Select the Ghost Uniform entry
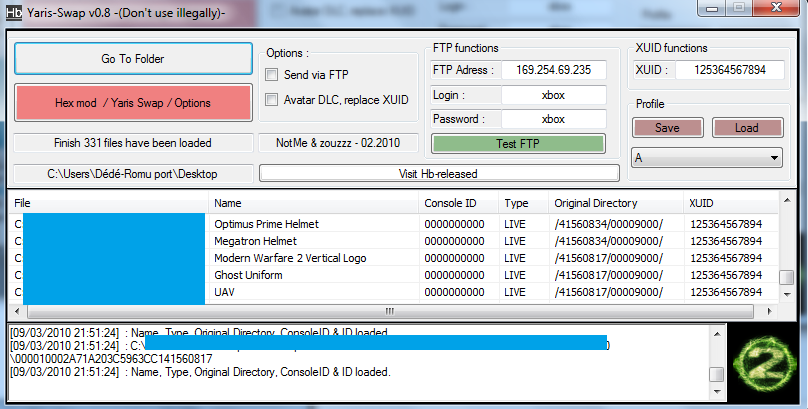The height and width of the screenshot is (409, 808). [252, 274]
